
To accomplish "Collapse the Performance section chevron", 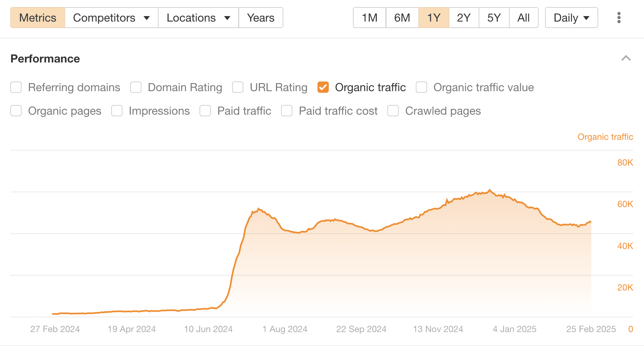I will (x=626, y=58).
